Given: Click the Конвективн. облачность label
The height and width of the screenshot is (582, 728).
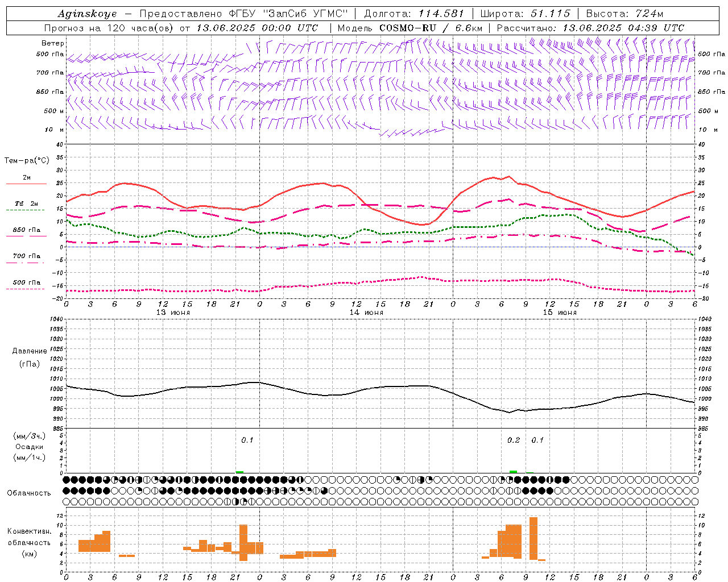Looking at the screenshot, I should [x=29, y=537].
